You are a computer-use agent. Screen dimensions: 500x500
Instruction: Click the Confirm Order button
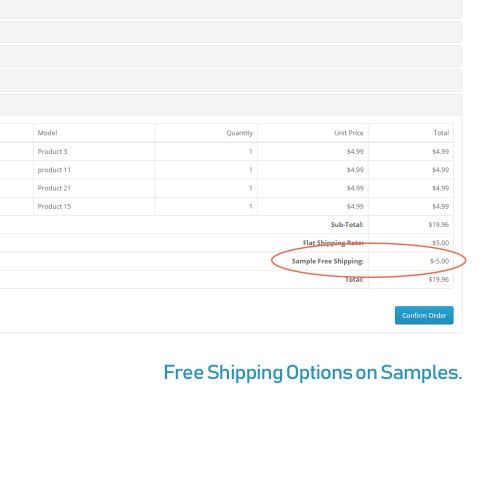(424, 315)
